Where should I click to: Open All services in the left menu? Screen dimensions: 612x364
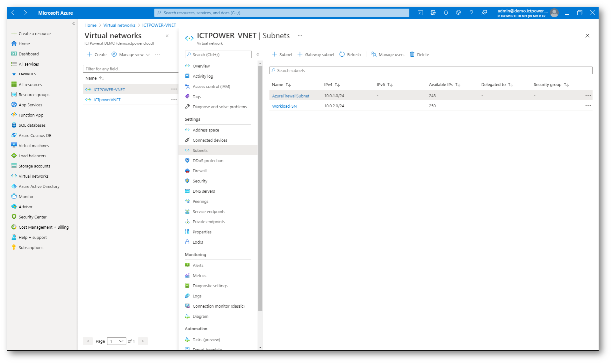coord(25,64)
